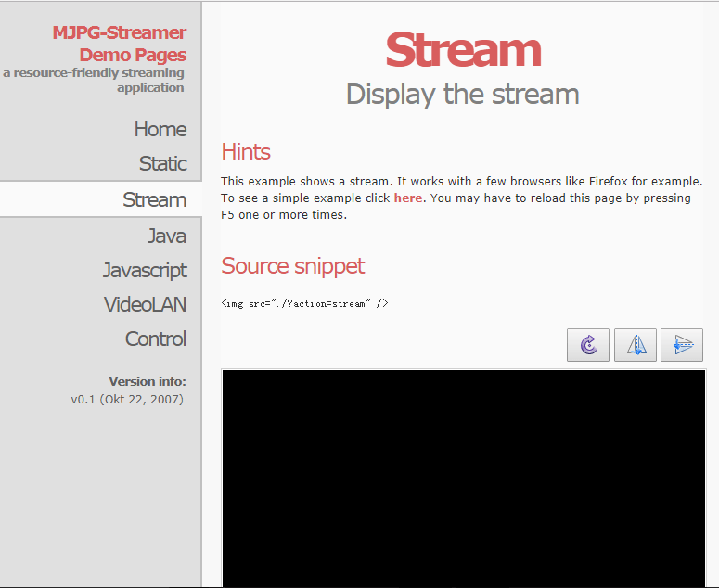Image resolution: width=719 pixels, height=588 pixels.
Task: Click the large Stream page heading
Action: pos(462,50)
